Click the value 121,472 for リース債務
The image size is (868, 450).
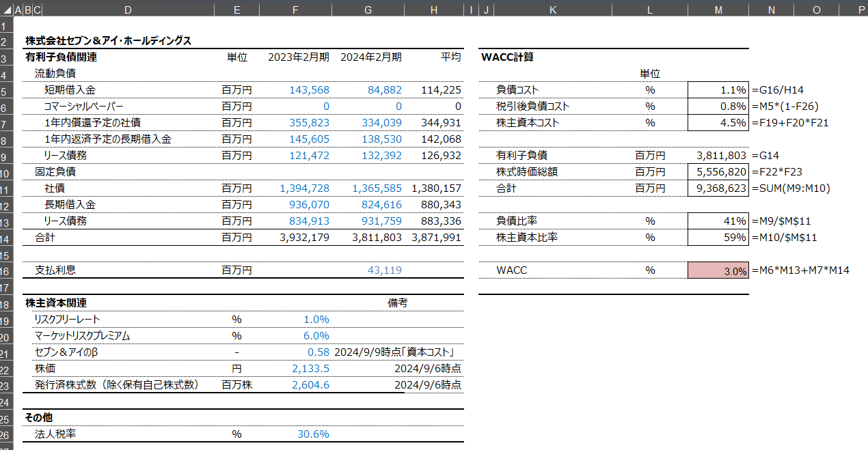tap(310, 156)
